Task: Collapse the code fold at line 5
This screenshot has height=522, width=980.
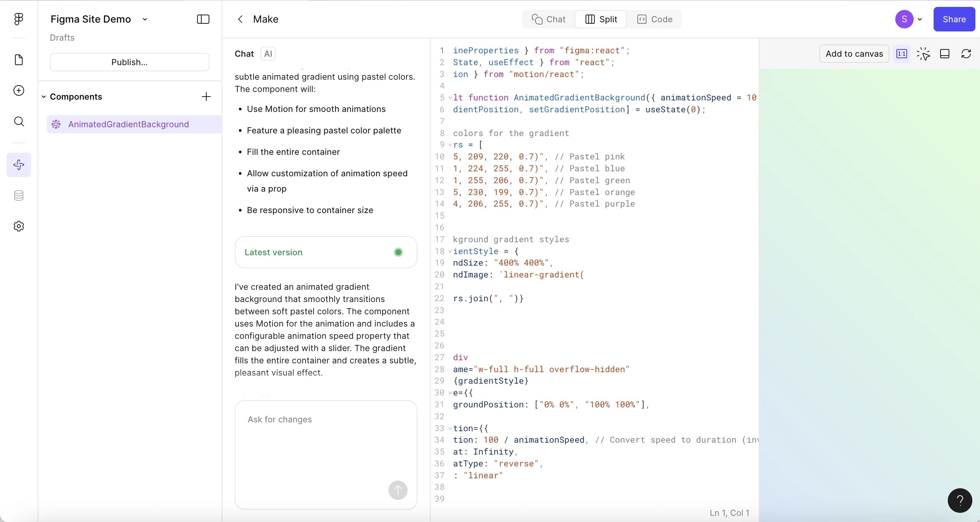Action: (x=450, y=98)
